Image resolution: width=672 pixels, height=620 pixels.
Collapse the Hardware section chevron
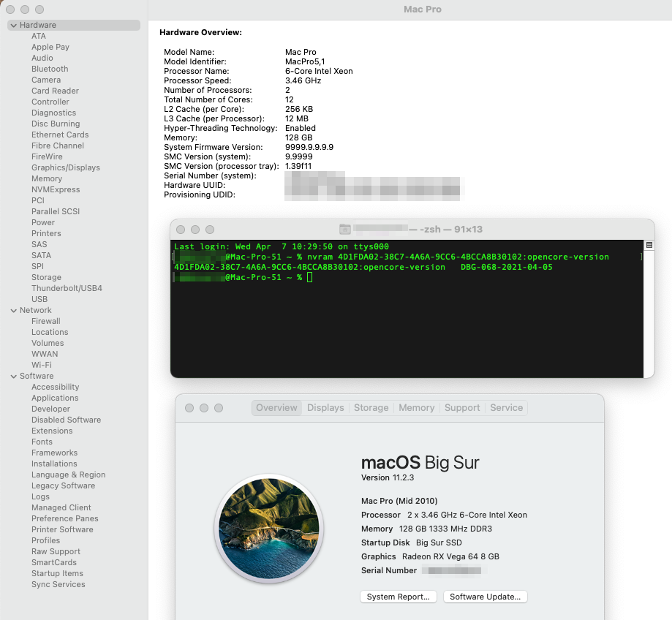(14, 26)
